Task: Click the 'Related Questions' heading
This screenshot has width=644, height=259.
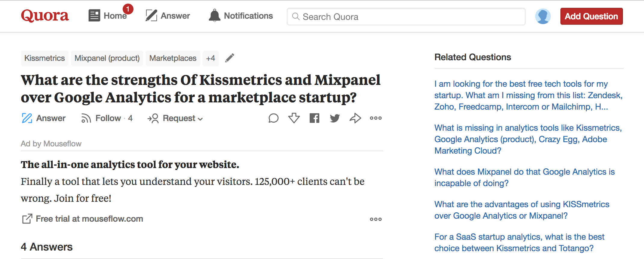Action: point(473,57)
